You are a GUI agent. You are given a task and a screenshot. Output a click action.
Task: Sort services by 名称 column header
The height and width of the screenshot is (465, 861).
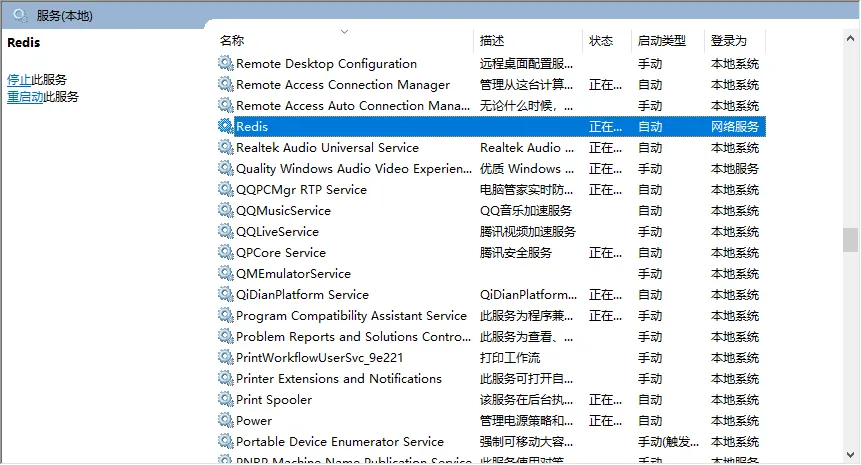tap(232, 41)
